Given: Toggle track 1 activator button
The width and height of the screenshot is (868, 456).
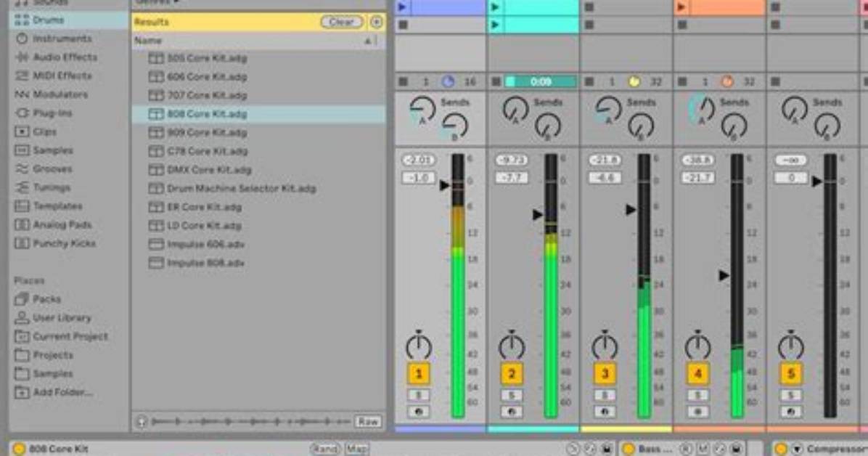Looking at the screenshot, I should [x=419, y=374].
